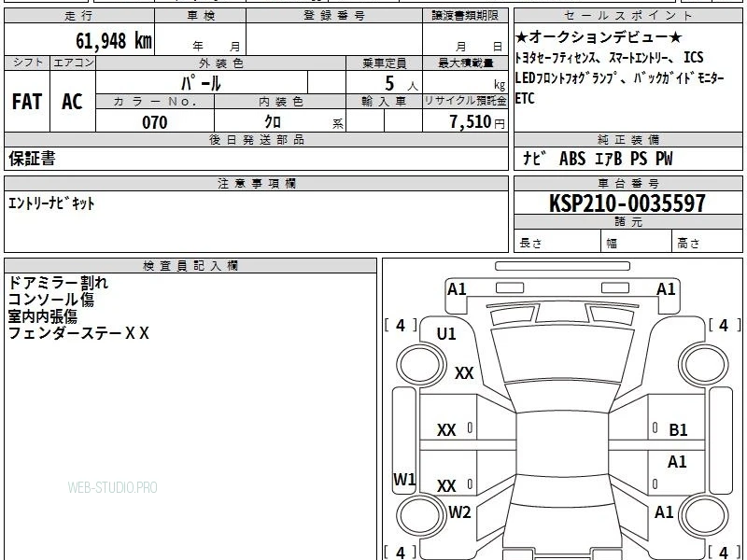
Task: Click the 高さ dimension cell
Action: 708,242
